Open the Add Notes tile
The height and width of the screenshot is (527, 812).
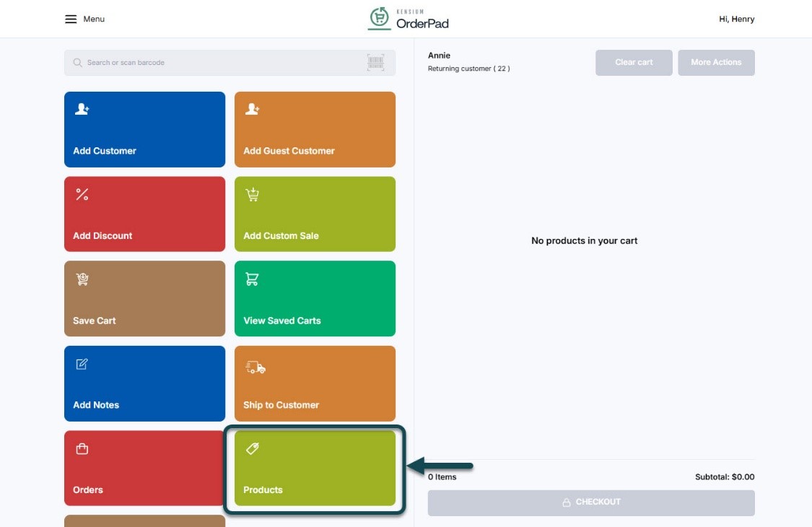coord(144,383)
